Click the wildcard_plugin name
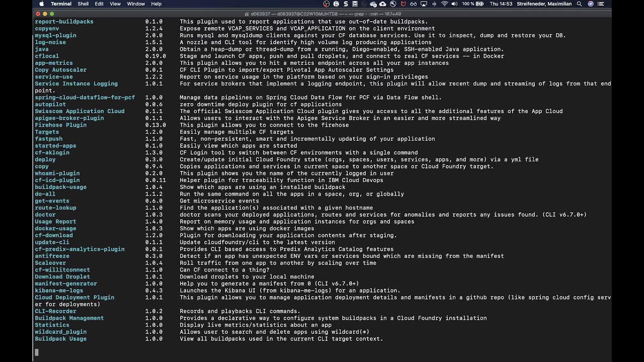The height and width of the screenshot is (362, 644). (x=60, y=332)
